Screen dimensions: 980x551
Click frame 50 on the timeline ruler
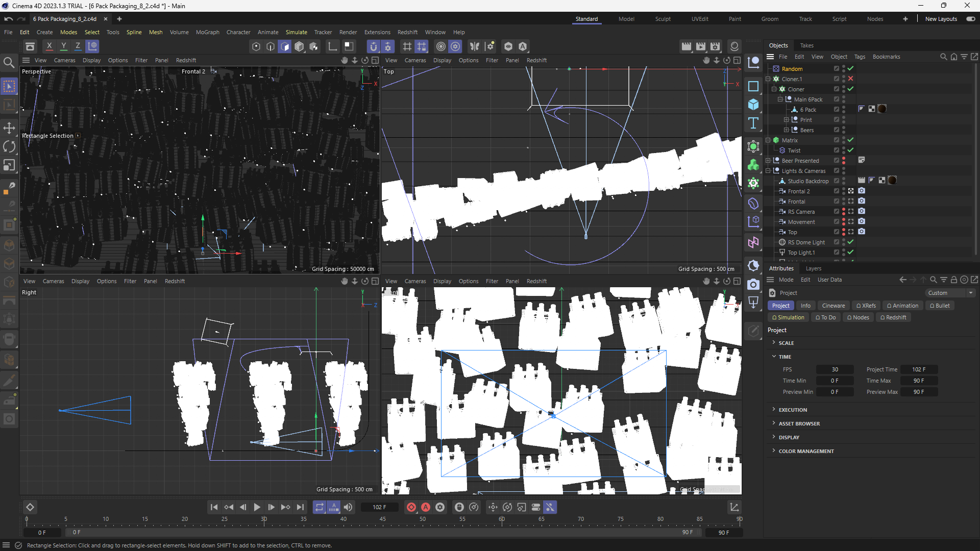point(422,519)
